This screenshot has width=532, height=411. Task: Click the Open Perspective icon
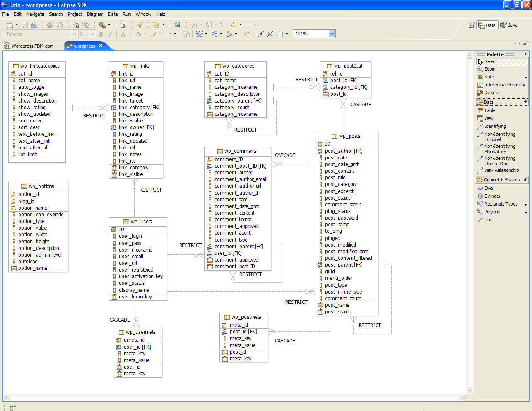471,25
